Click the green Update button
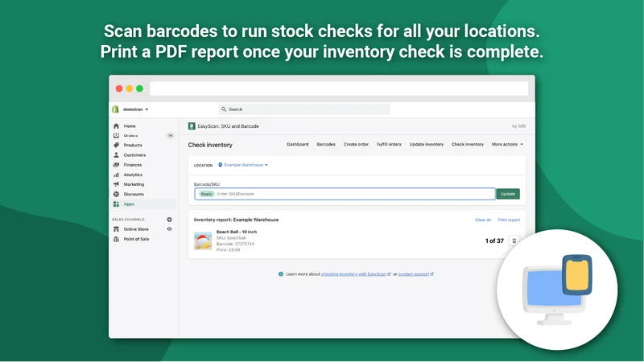This screenshot has height=362, width=644. pos(508,194)
